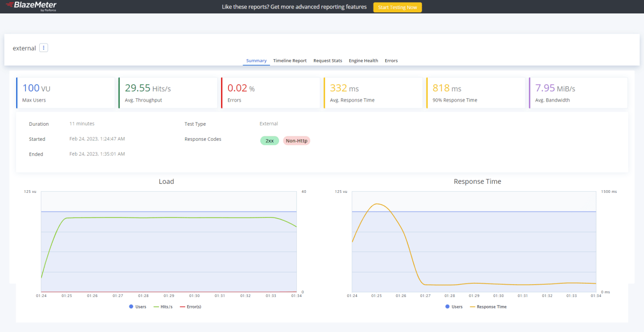Click the 100 VU Max Users card
The width and height of the screenshot is (644, 332).
(x=65, y=93)
